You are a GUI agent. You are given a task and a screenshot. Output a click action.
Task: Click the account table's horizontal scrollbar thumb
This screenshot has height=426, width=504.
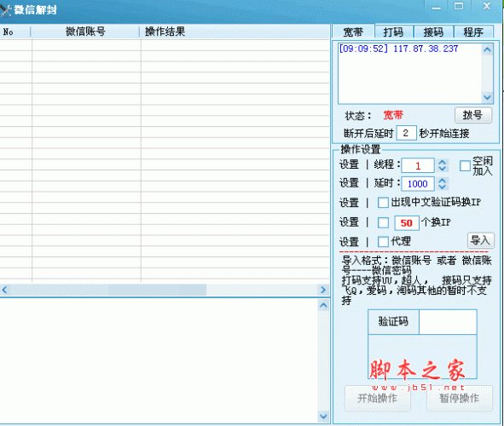[108, 290]
